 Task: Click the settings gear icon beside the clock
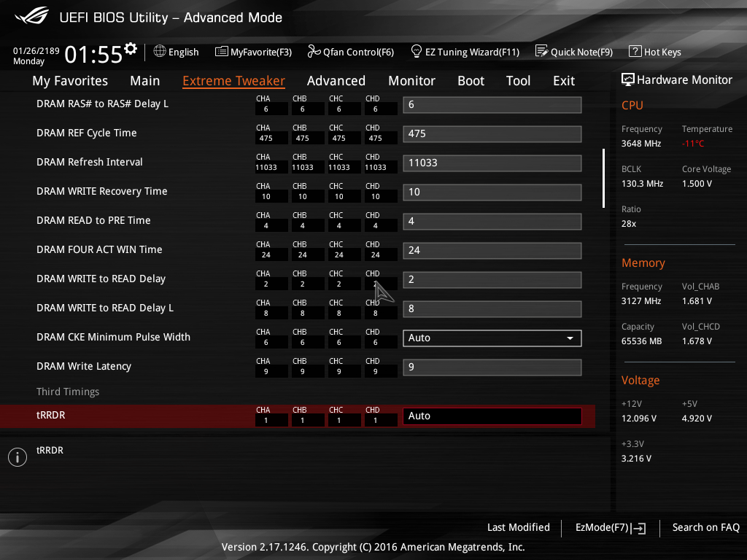pyautogui.click(x=131, y=49)
